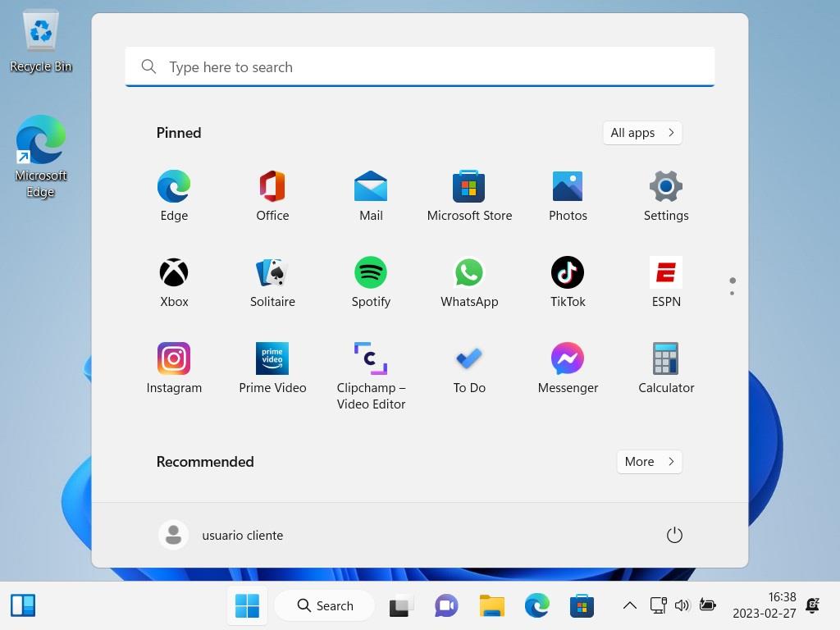
Task: Open the ESPN pinned app
Action: [x=666, y=273]
